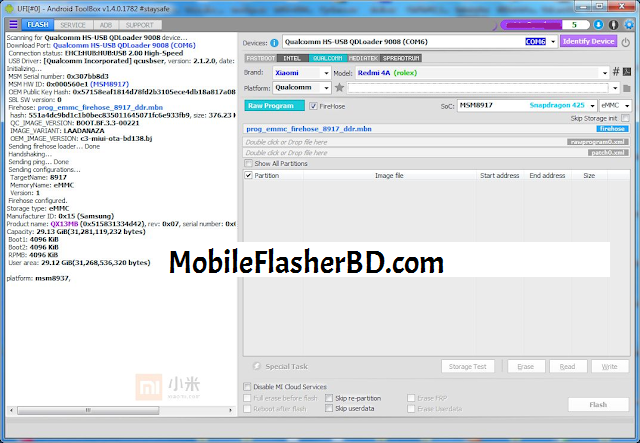Toggle Full erase before flash checkbox

tap(247, 398)
